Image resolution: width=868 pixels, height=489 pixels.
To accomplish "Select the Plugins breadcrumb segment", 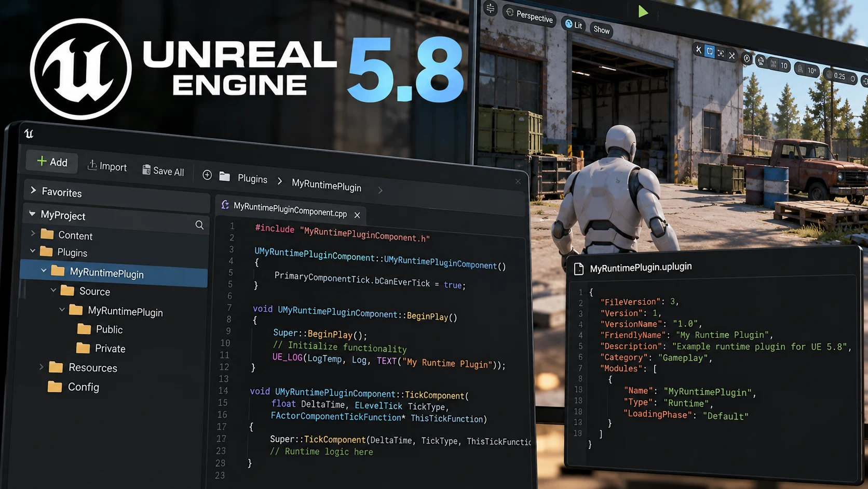I will 252,179.
